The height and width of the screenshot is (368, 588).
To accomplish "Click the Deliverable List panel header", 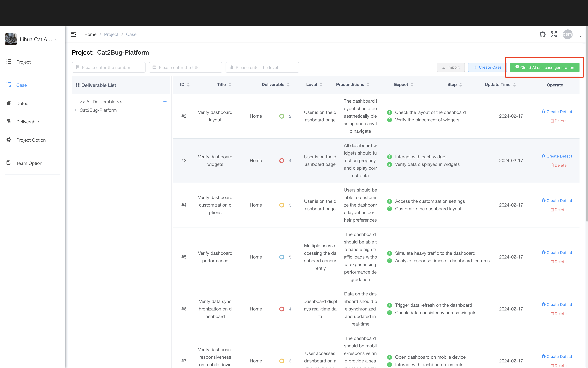I will tap(121, 85).
